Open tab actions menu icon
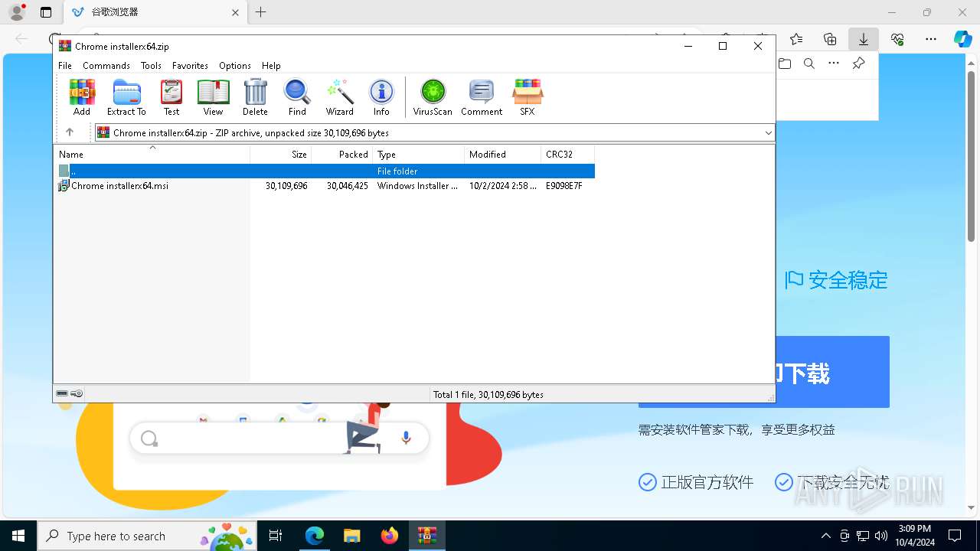The image size is (980, 551). (x=46, y=12)
